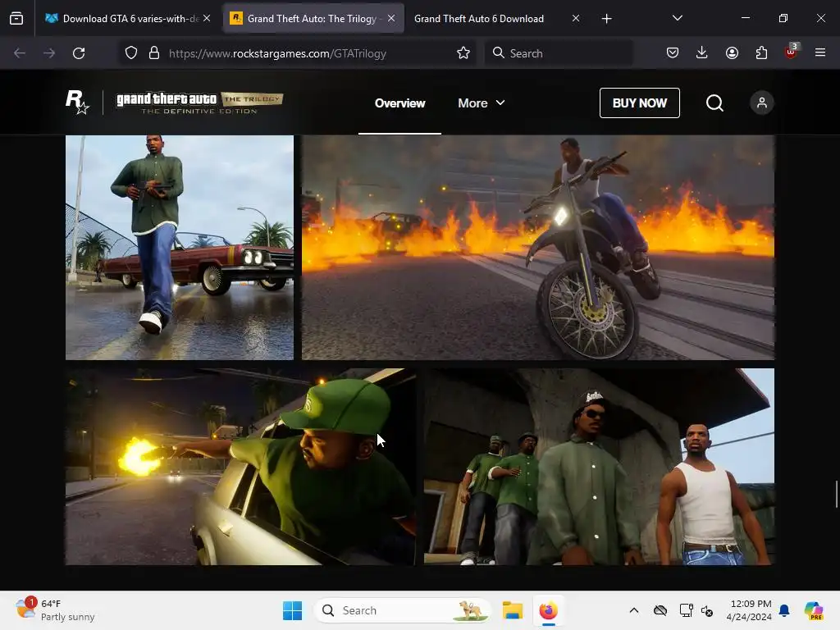Image resolution: width=840 pixels, height=630 pixels.
Task: Open Windows Start menu
Action: 293,610
